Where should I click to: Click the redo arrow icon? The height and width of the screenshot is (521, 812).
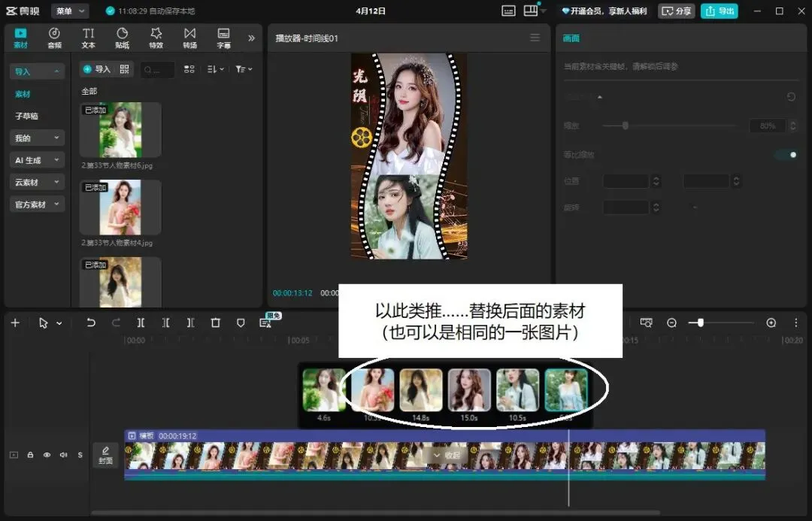coord(116,323)
